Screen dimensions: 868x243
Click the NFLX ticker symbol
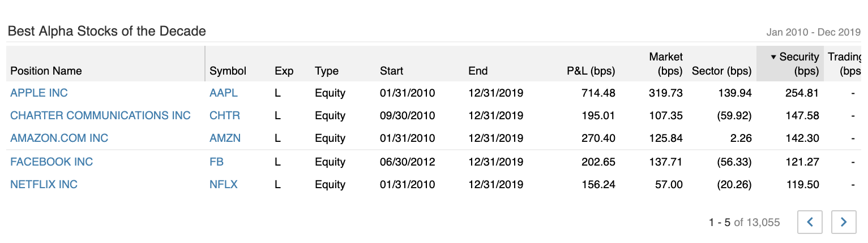(x=224, y=184)
